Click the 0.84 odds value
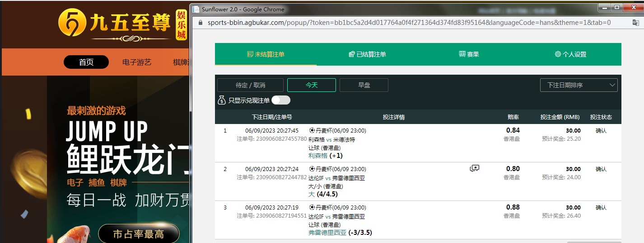The height and width of the screenshot is (243, 644). point(513,130)
